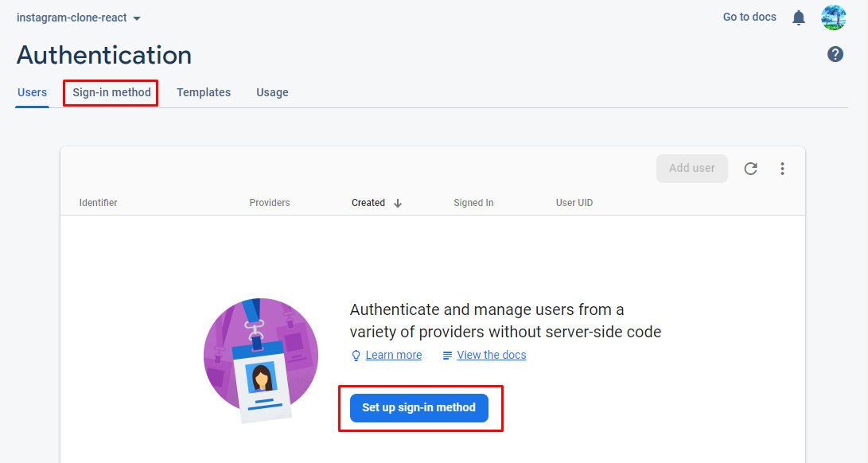The image size is (868, 463).
Task: Open the Templates tab
Action: (204, 92)
